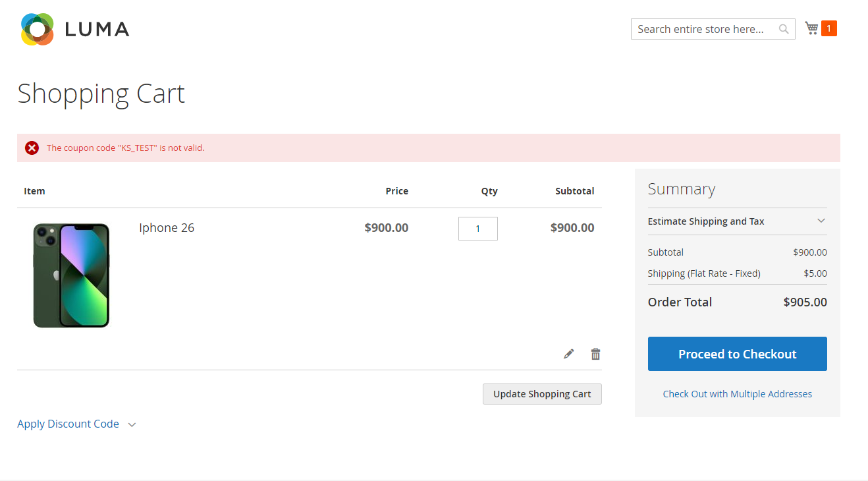
Task: Click the Estimate Shipping and Tax heading
Action: [x=706, y=221]
